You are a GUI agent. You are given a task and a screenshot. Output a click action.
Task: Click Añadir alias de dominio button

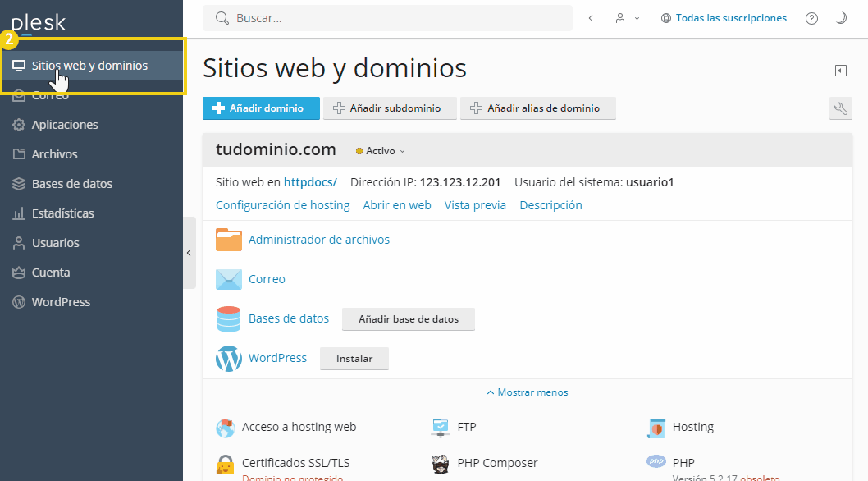537,108
